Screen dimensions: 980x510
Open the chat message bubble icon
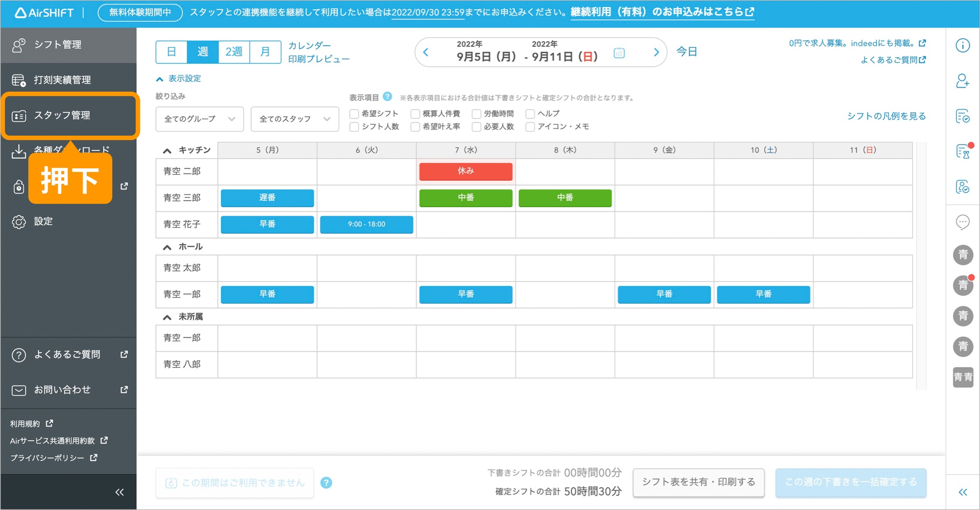coord(962,222)
